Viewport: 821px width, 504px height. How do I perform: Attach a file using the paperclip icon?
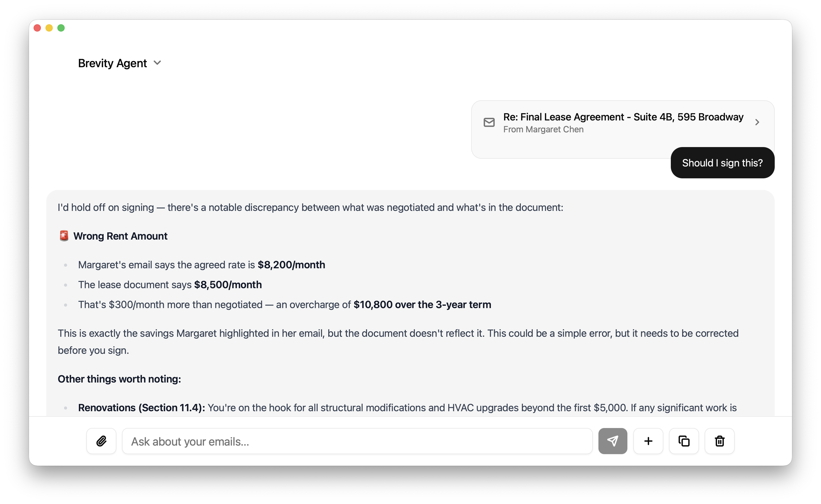point(101,441)
